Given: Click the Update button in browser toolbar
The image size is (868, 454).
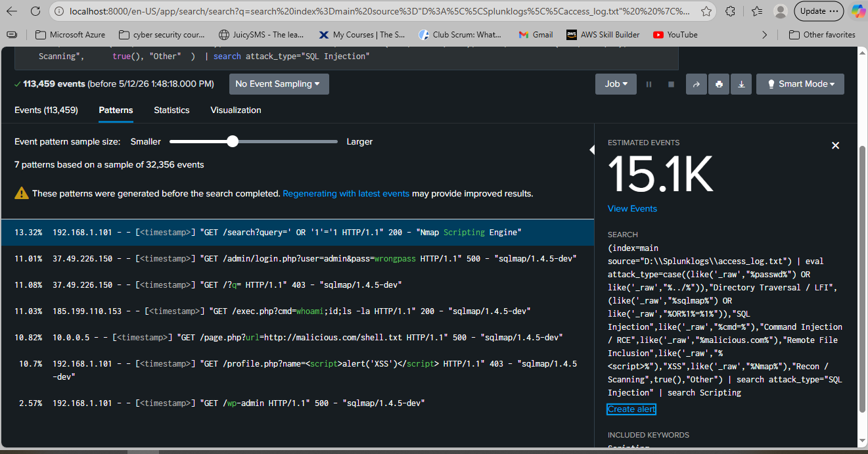Looking at the screenshot, I should point(819,11).
